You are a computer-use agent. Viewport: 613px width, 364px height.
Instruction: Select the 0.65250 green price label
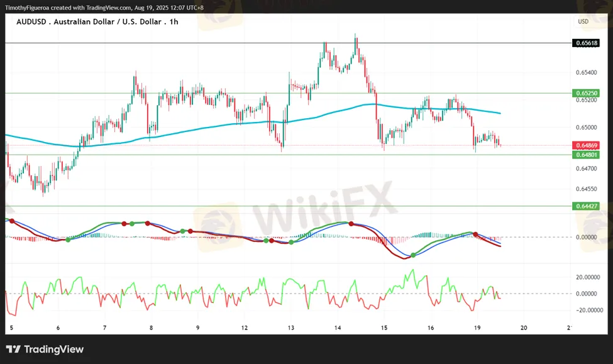(x=585, y=93)
